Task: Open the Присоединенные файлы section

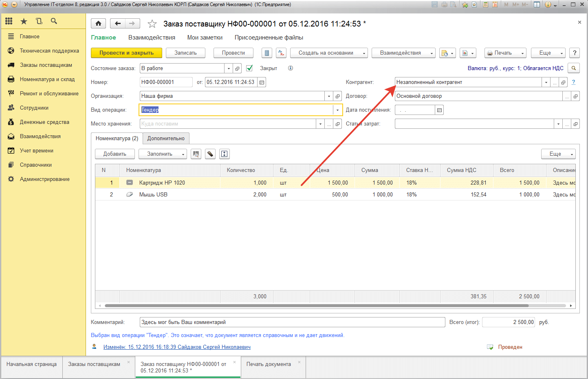Action: tap(269, 37)
